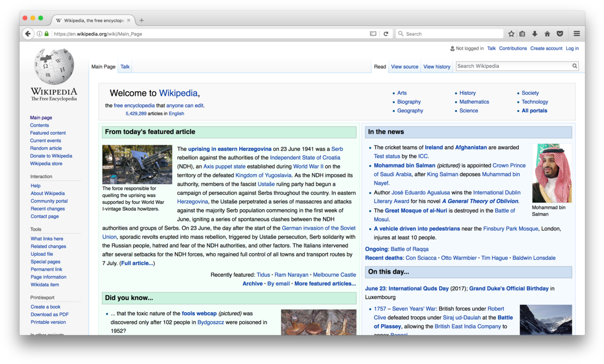Open a new tab with the plus button
Image resolution: width=604 pixels, height=364 pixels.
pyautogui.click(x=142, y=20)
